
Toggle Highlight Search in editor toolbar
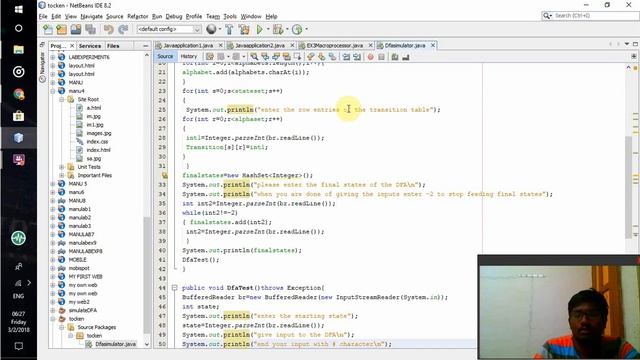coord(287,57)
